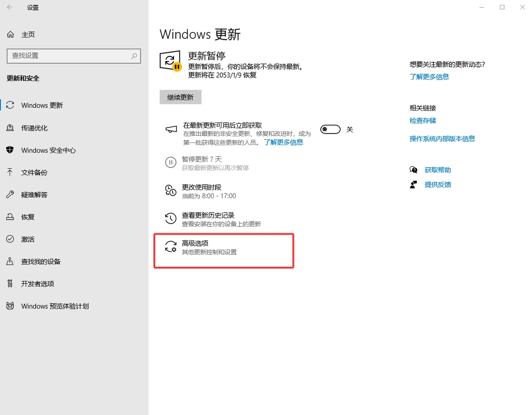Screen dimensions: 532x415
Task: Open 操作系统内部版本信息 link
Action: [442, 138]
